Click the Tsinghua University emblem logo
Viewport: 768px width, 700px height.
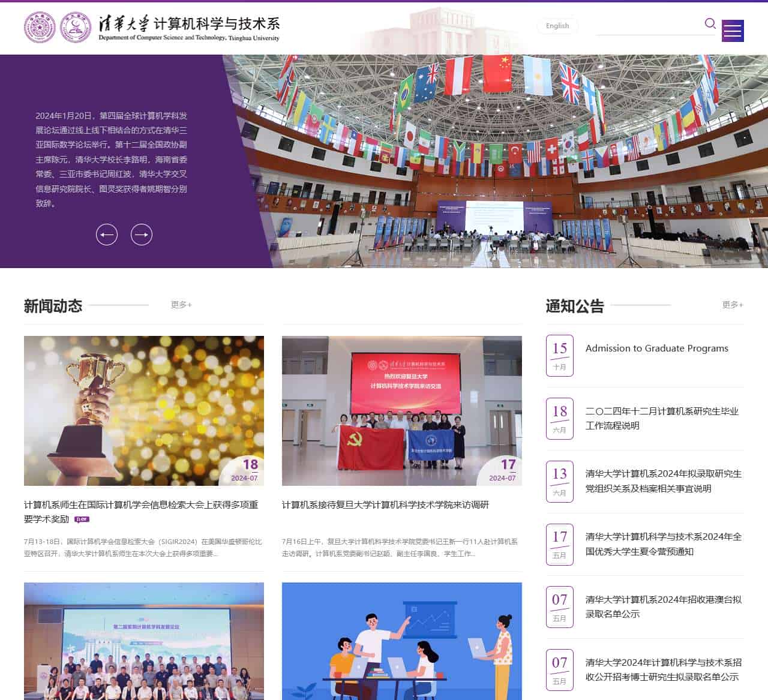(x=40, y=27)
